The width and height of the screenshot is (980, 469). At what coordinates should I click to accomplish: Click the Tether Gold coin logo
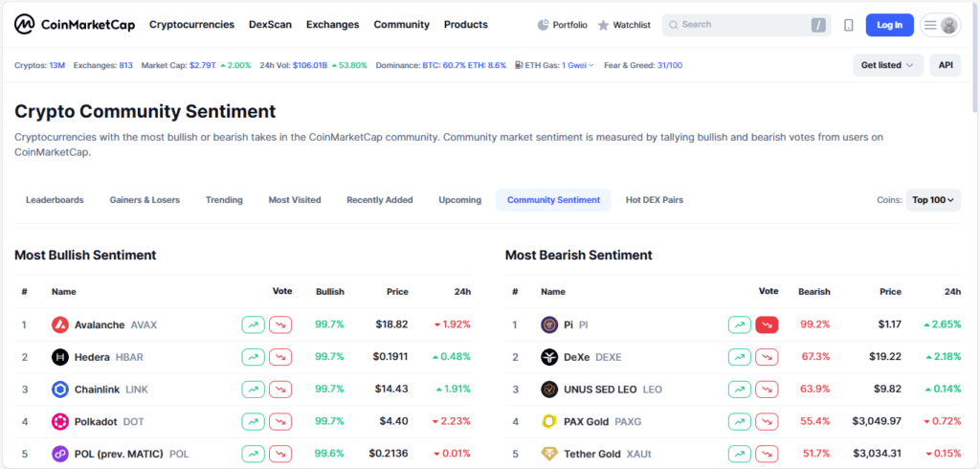click(548, 454)
